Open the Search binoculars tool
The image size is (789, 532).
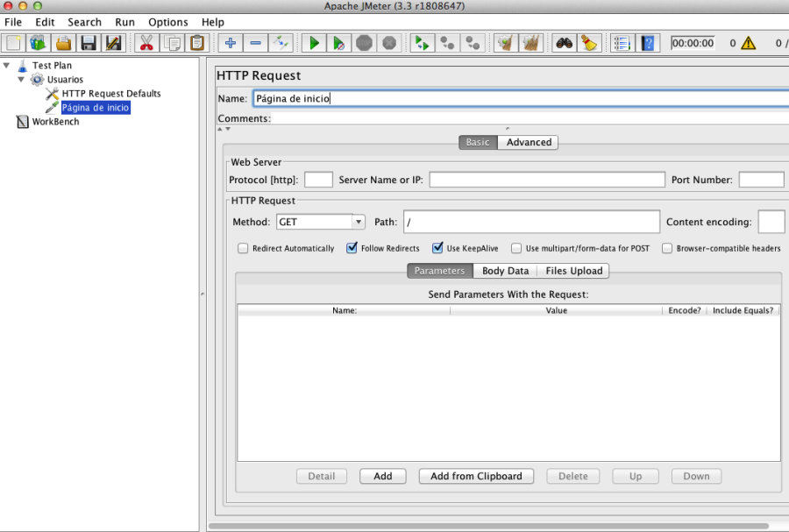pos(564,42)
